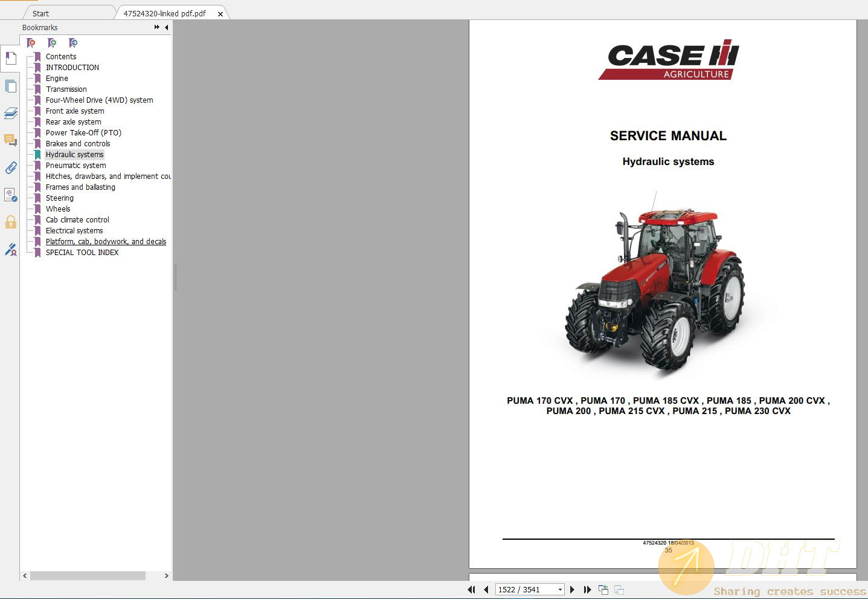Collapse the Bookmarks panel
Viewport: 868px width, 599px height.
167,27
